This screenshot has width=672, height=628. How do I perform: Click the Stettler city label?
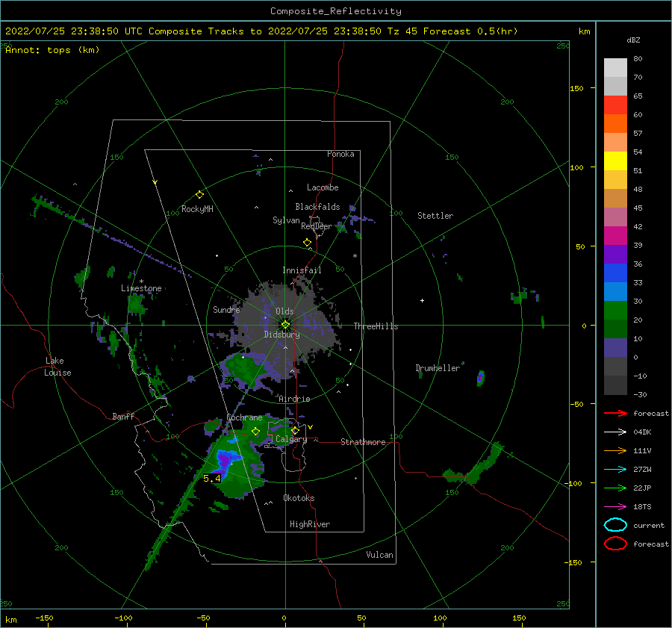click(x=435, y=216)
